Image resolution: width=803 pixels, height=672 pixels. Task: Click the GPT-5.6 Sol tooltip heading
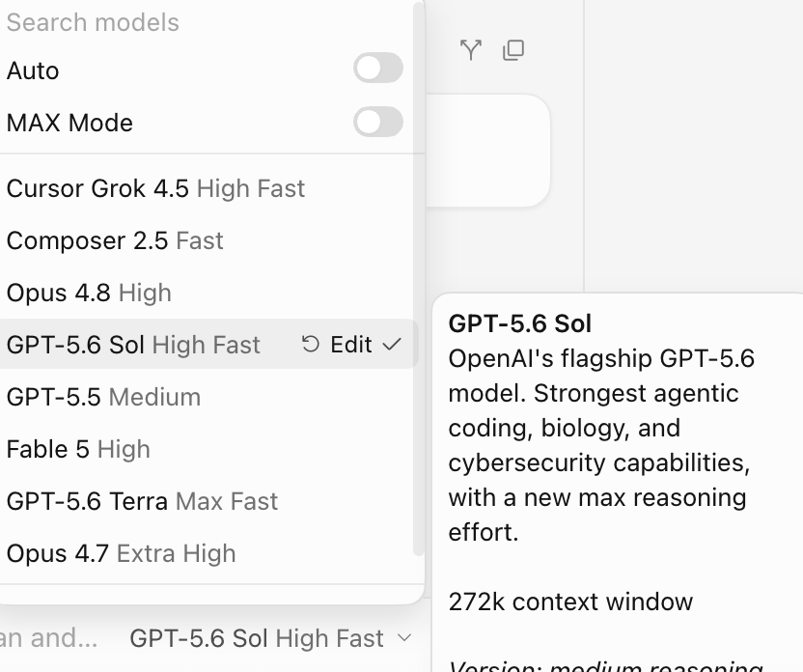point(520,323)
